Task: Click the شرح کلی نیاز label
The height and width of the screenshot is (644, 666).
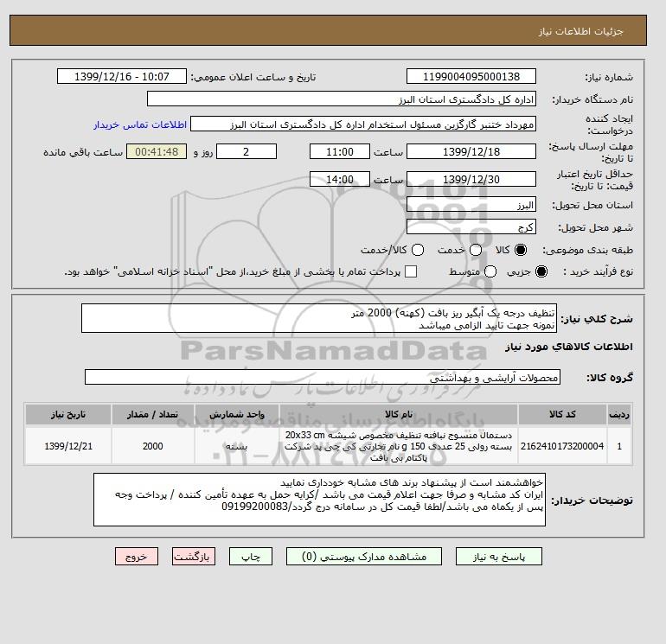Action: click(597, 318)
